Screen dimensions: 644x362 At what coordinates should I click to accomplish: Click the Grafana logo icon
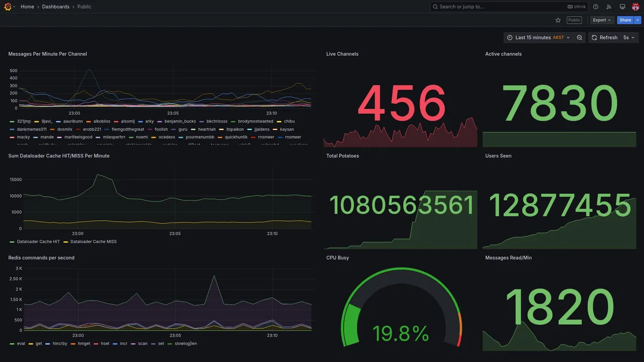click(x=8, y=7)
